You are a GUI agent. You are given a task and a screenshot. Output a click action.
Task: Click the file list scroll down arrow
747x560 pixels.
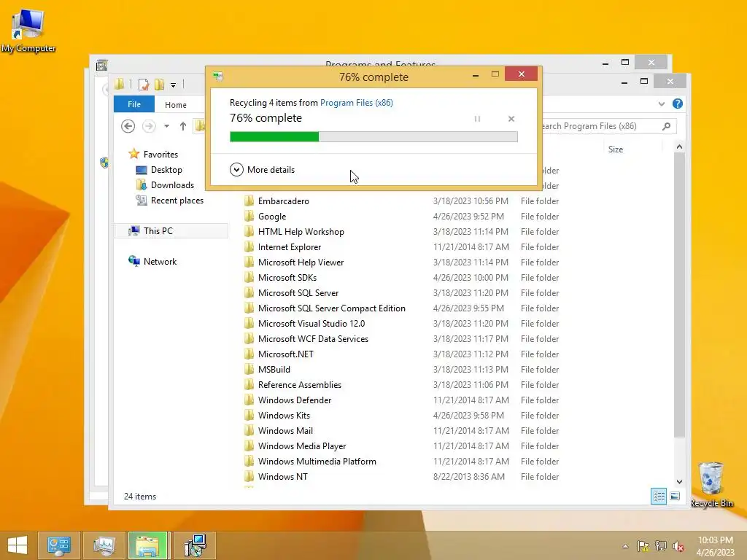click(x=679, y=481)
